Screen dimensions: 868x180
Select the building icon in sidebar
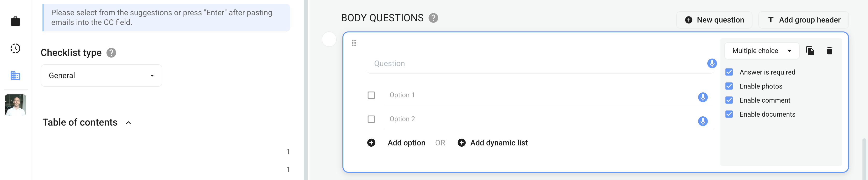click(15, 75)
